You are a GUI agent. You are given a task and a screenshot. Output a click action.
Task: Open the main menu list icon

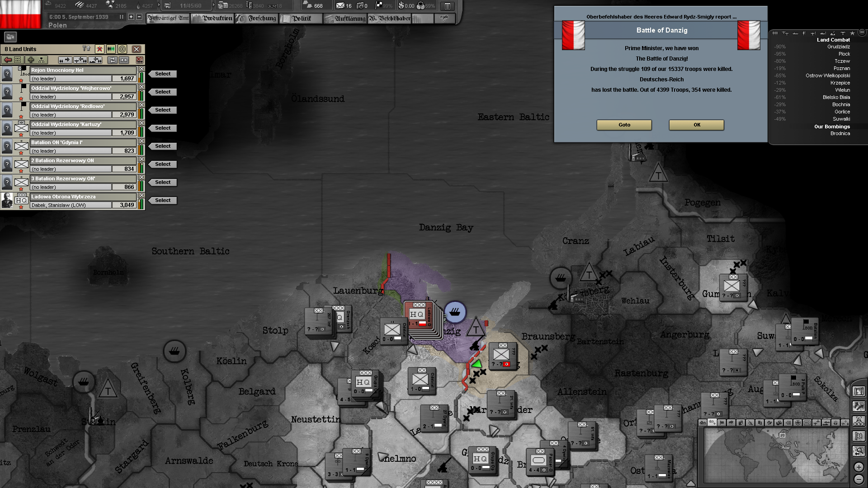pyautogui.click(x=447, y=6)
